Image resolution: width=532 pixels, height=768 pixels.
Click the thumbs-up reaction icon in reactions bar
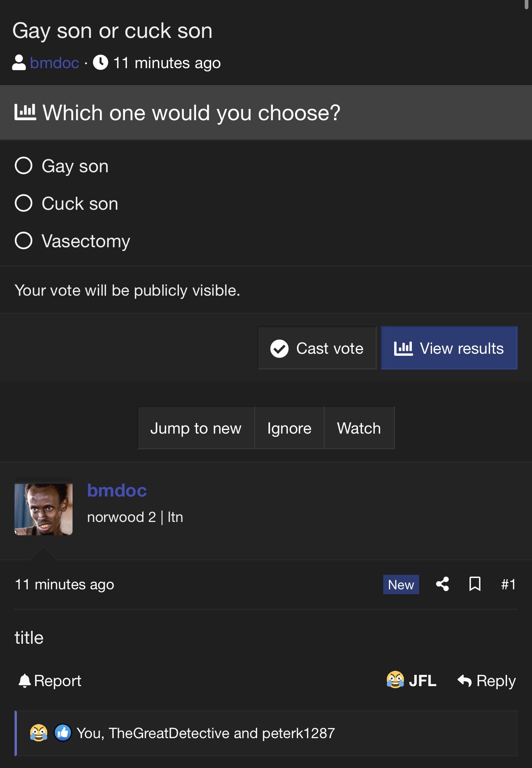coord(63,733)
